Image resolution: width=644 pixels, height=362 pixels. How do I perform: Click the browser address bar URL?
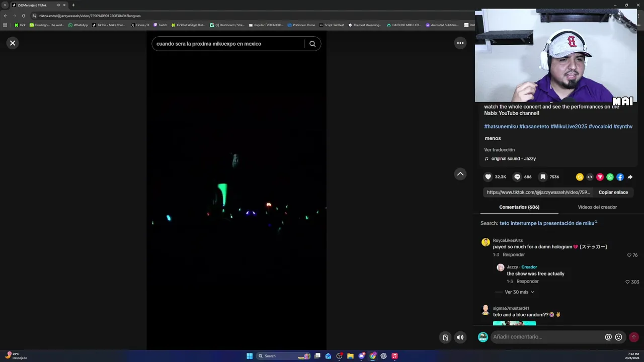coord(90,16)
